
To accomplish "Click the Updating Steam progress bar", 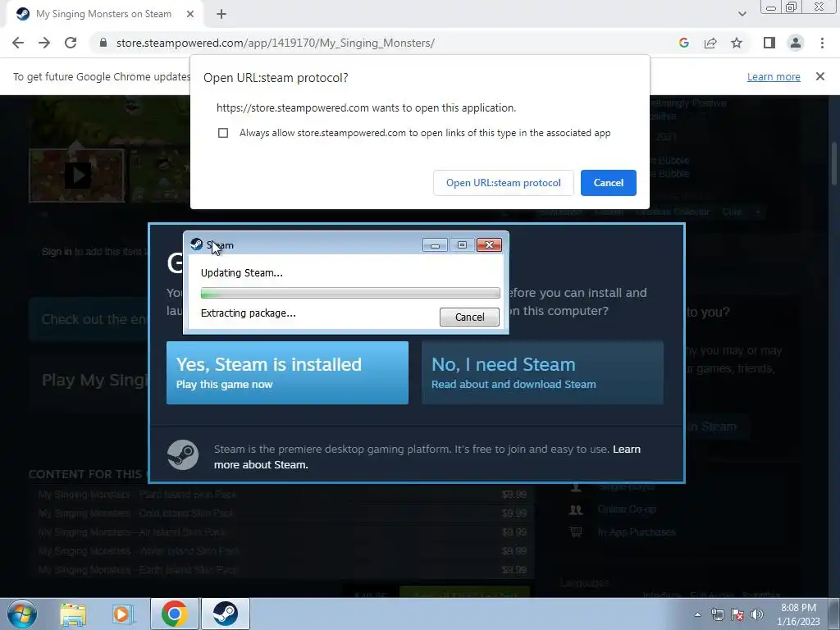I will click(x=350, y=293).
